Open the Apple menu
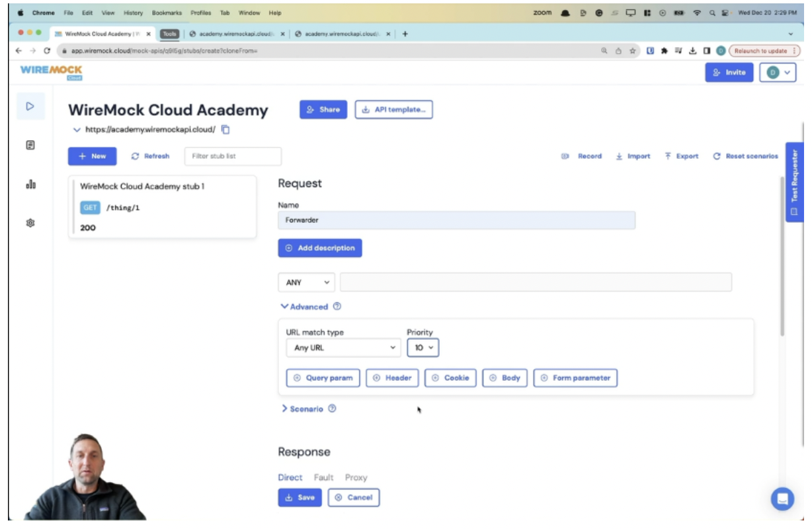 coord(20,13)
